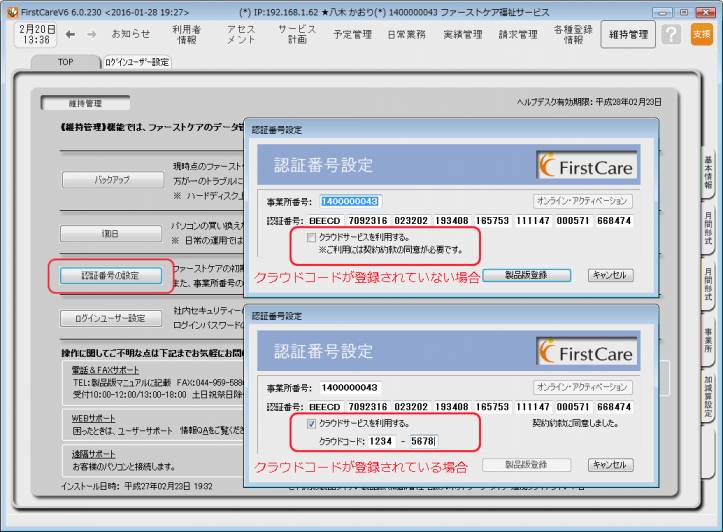Select the TOP tab

[65, 62]
